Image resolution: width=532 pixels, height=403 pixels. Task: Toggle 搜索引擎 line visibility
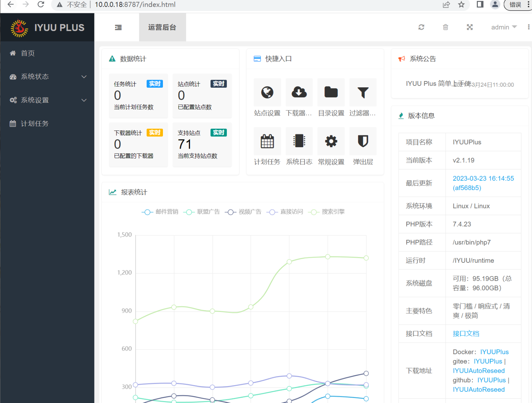(334, 212)
